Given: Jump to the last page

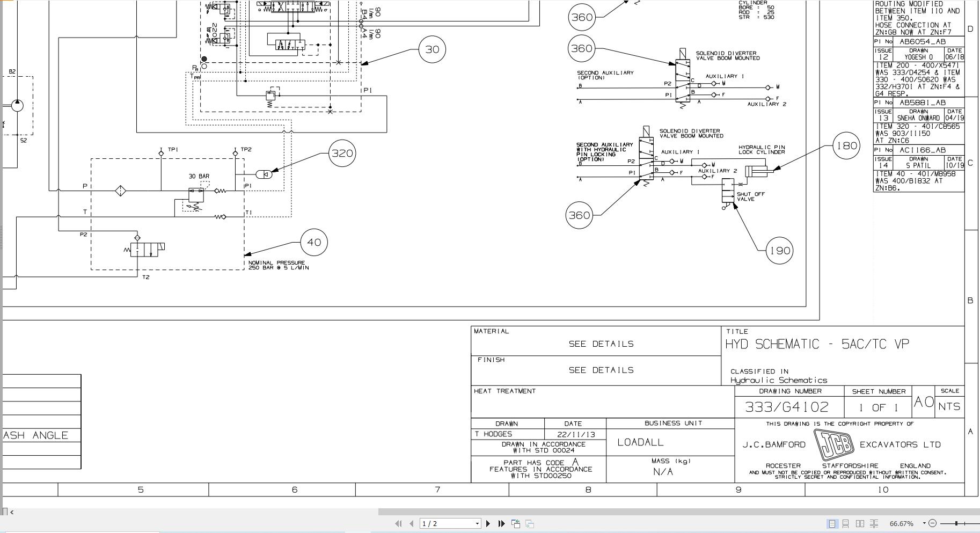Looking at the screenshot, I should pos(501,523).
